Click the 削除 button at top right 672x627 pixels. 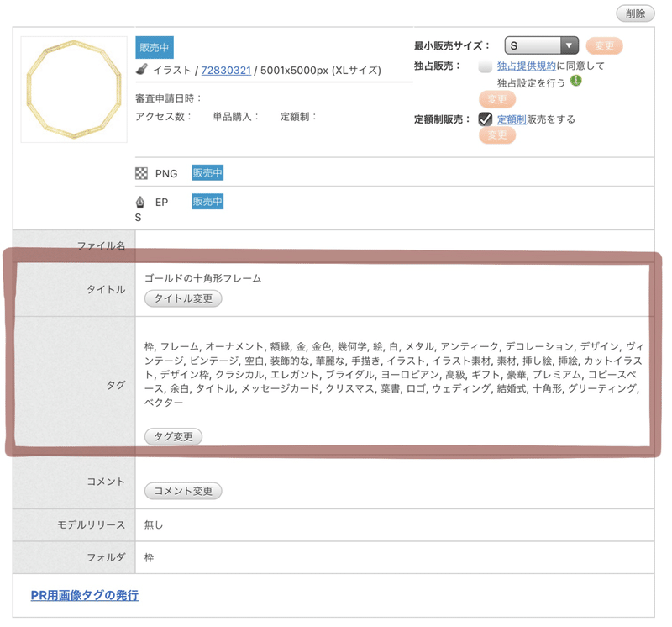635,13
